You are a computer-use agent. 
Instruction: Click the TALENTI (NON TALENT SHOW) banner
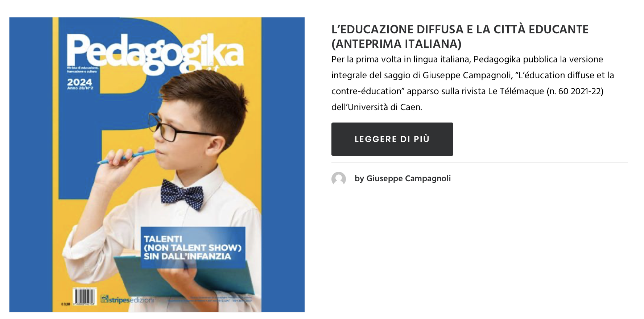[193, 248]
